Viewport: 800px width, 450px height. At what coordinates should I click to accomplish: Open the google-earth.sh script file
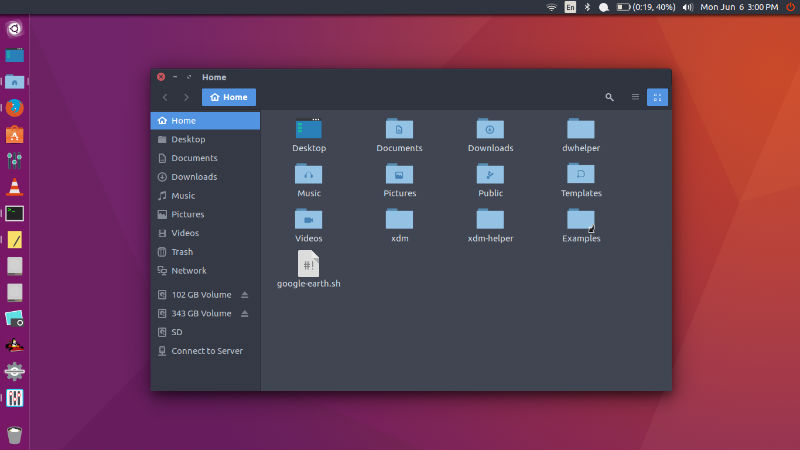309,264
